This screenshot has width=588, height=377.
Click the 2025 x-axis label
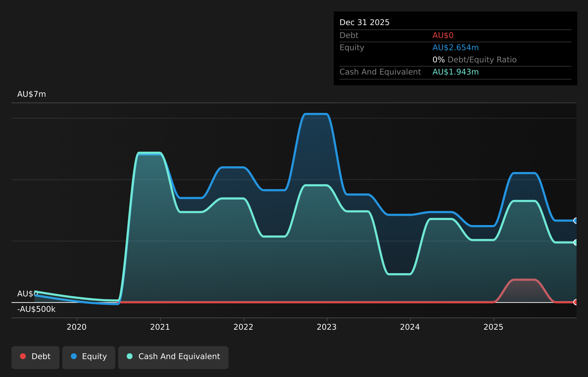click(493, 327)
